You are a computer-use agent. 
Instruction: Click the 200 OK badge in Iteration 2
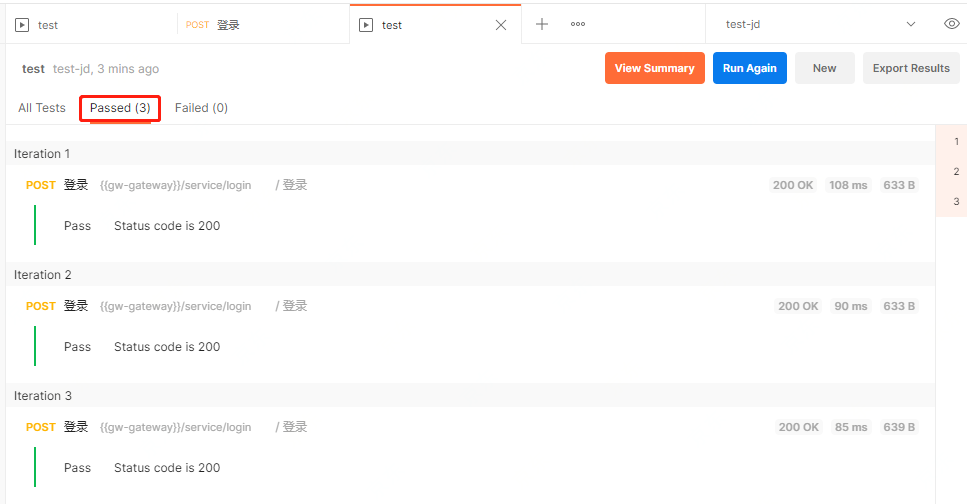pos(798,306)
